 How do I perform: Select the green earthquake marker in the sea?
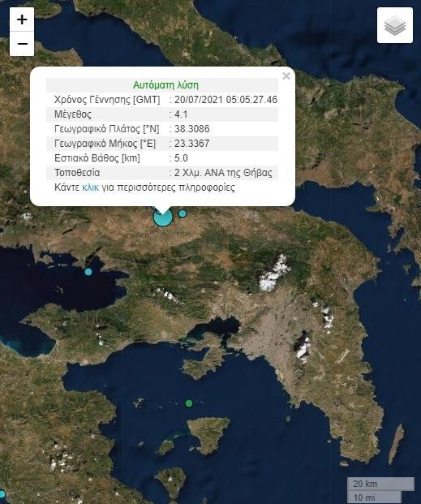[189, 403]
